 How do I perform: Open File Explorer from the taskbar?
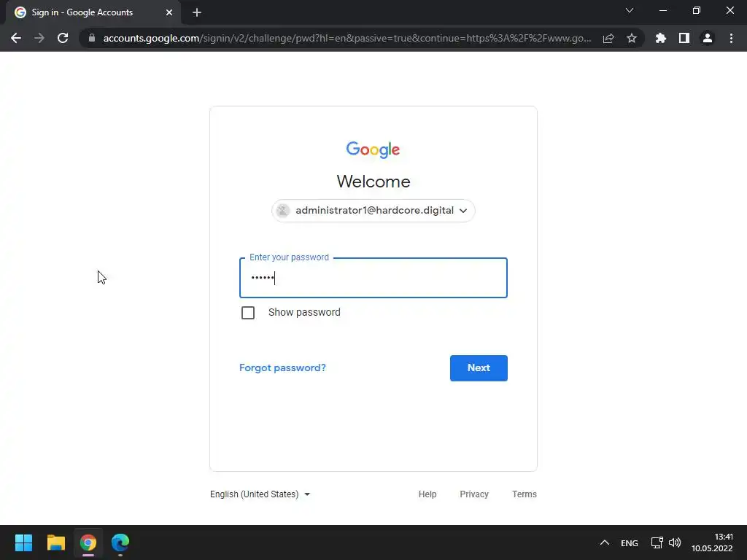point(55,542)
